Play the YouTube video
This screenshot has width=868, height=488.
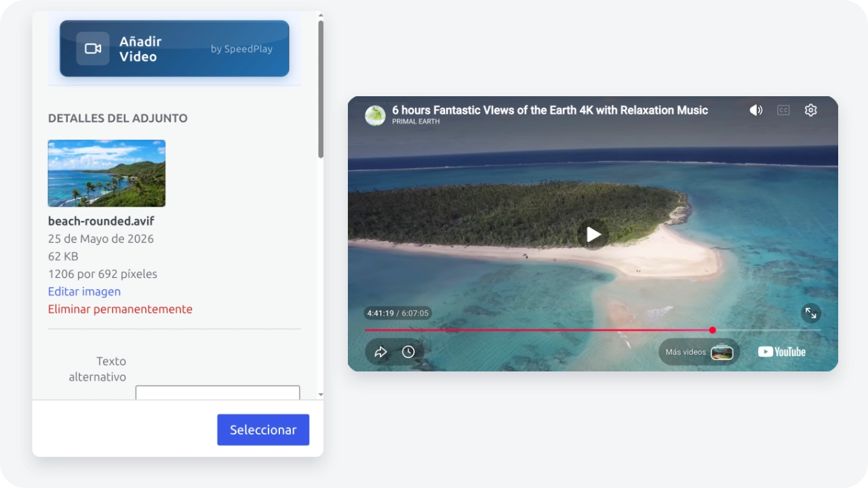[593, 235]
